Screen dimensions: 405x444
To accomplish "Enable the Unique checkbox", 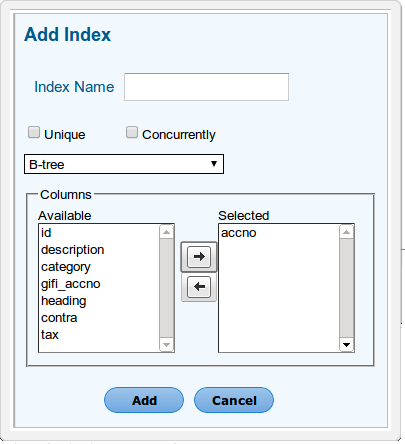I will [x=34, y=132].
